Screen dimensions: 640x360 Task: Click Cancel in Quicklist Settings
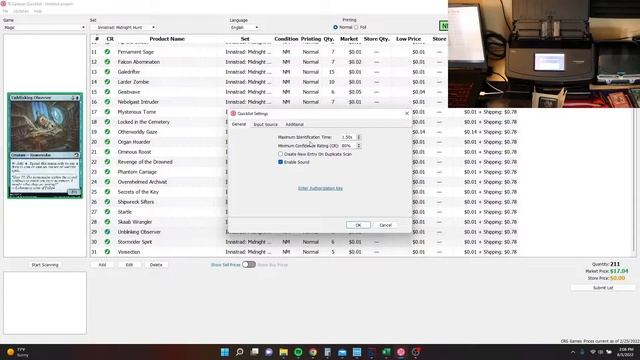(385, 225)
